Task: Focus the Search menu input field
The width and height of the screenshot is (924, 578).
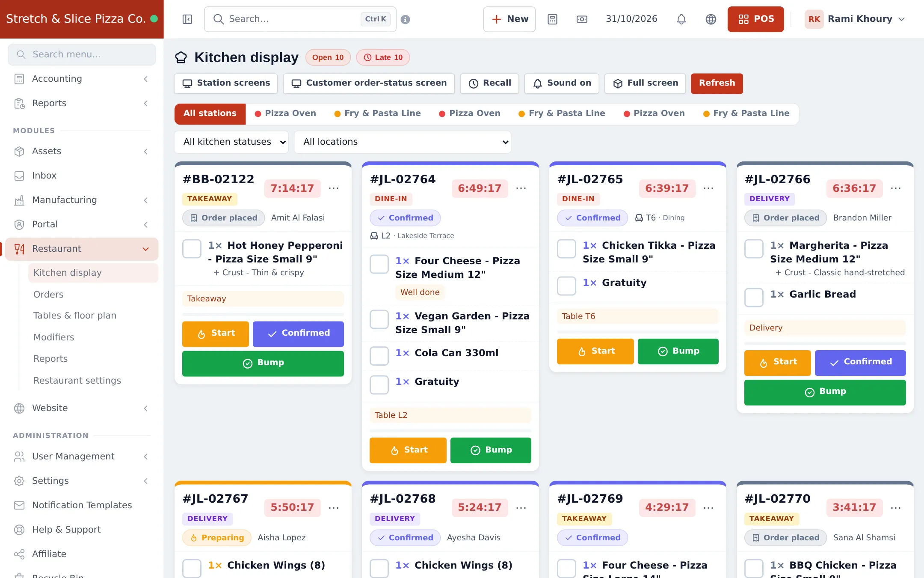Action: coord(82,54)
